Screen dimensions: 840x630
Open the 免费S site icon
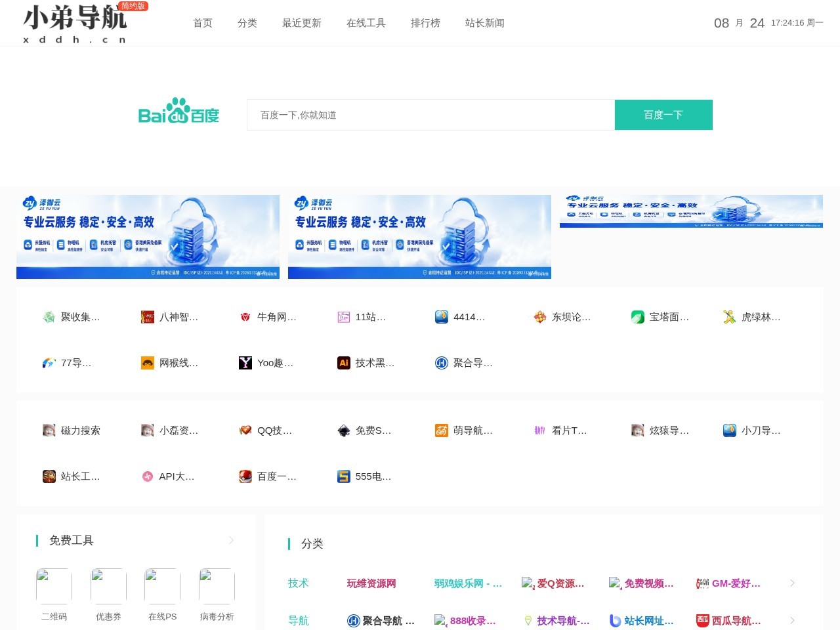coord(344,430)
